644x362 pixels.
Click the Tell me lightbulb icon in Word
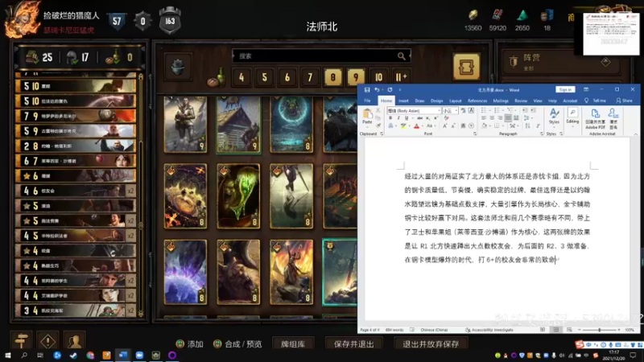coord(586,101)
